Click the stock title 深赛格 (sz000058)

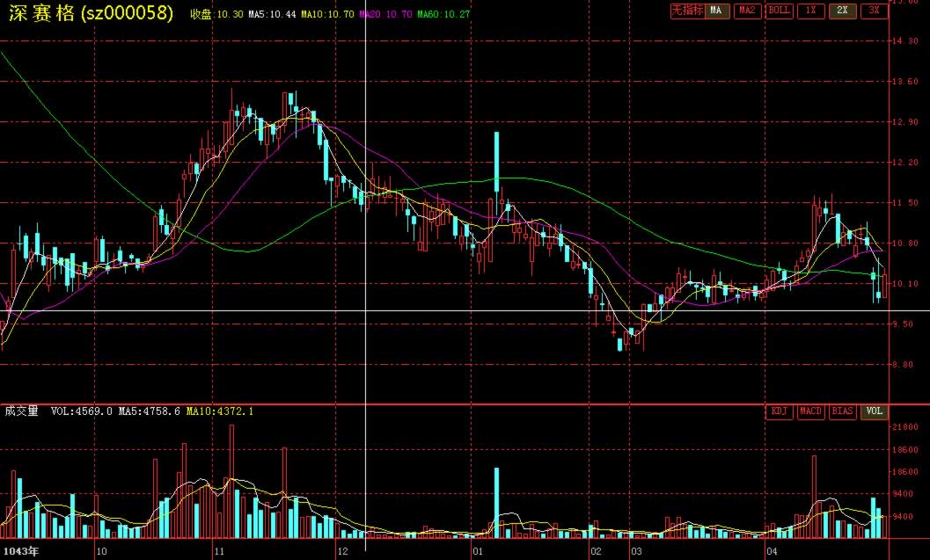point(89,13)
